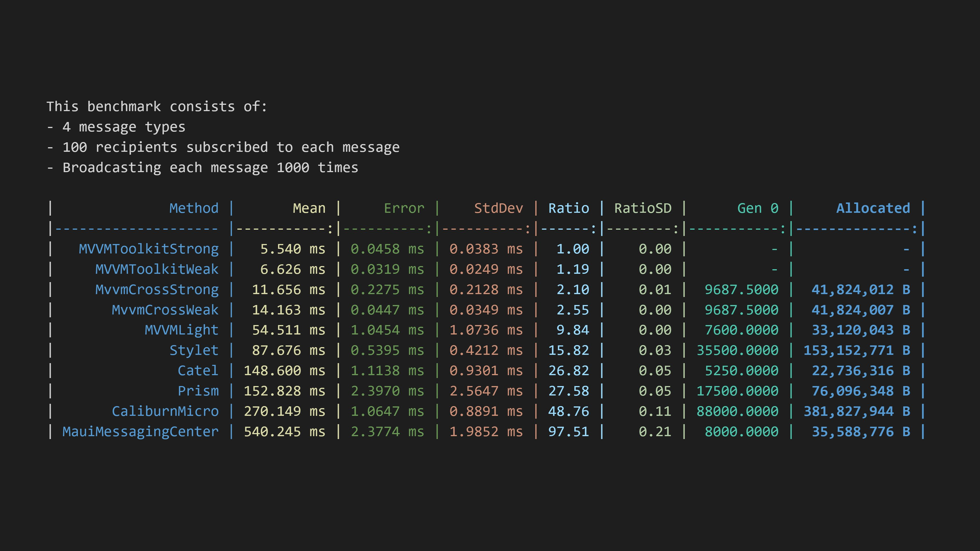This screenshot has height=551, width=980.
Task: Click the 35500.0000 Gen 0 value
Action: coord(737,350)
